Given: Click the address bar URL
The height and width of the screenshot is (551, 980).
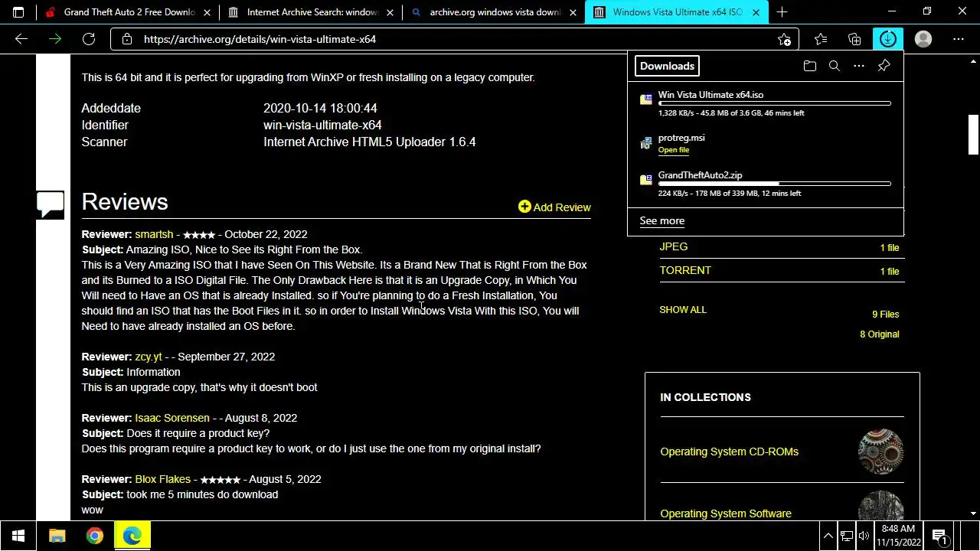Looking at the screenshot, I should [x=260, y=39].
